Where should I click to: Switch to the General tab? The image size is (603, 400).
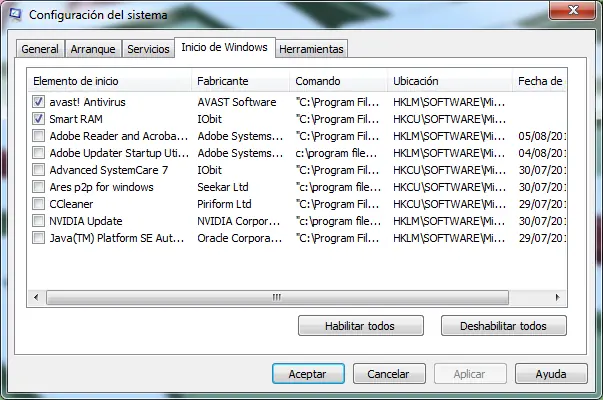click(x=40, y=49)
